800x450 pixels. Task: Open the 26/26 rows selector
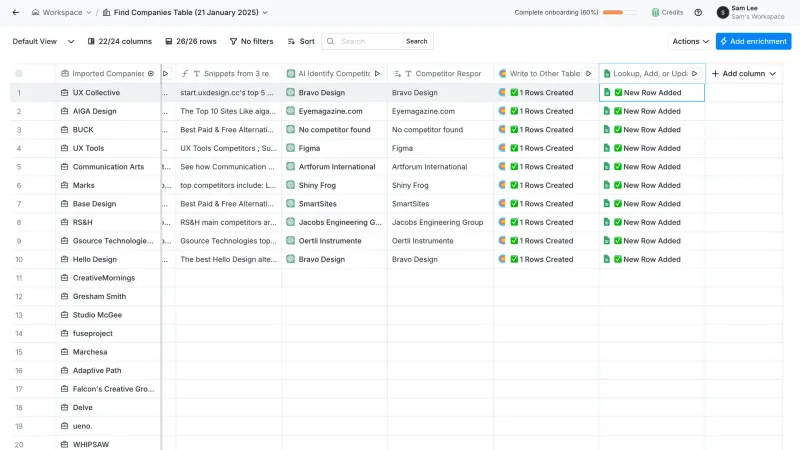[191, 41]
